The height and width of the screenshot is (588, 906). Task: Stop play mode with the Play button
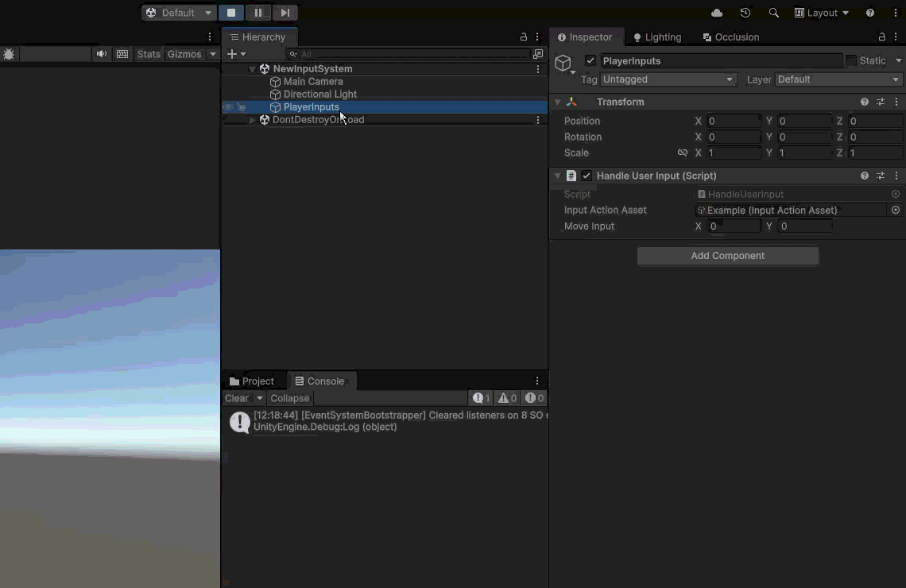click(x=231, y=13)
